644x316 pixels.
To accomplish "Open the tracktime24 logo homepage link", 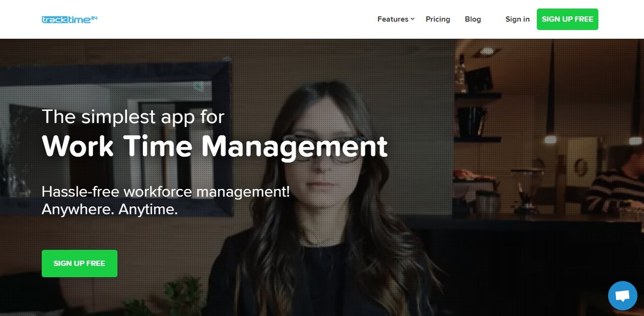I will pyautogui.click(x=69, y=19).
